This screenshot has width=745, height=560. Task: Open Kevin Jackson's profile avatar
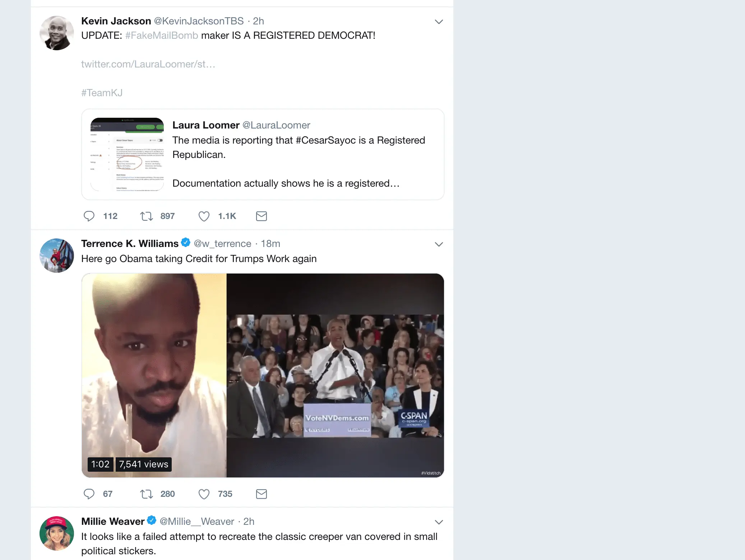[57, 33]
